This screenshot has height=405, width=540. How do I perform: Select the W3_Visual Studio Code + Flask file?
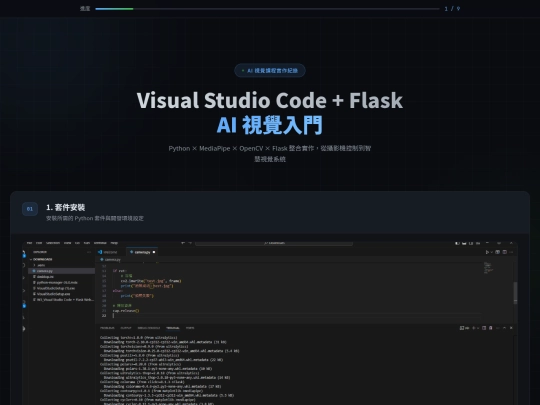point(61,300)
